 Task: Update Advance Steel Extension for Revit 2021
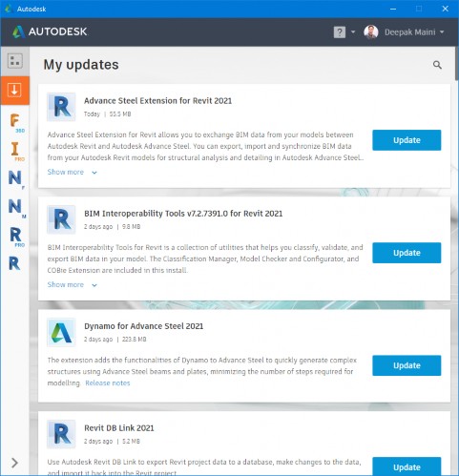tap(407, 140)
